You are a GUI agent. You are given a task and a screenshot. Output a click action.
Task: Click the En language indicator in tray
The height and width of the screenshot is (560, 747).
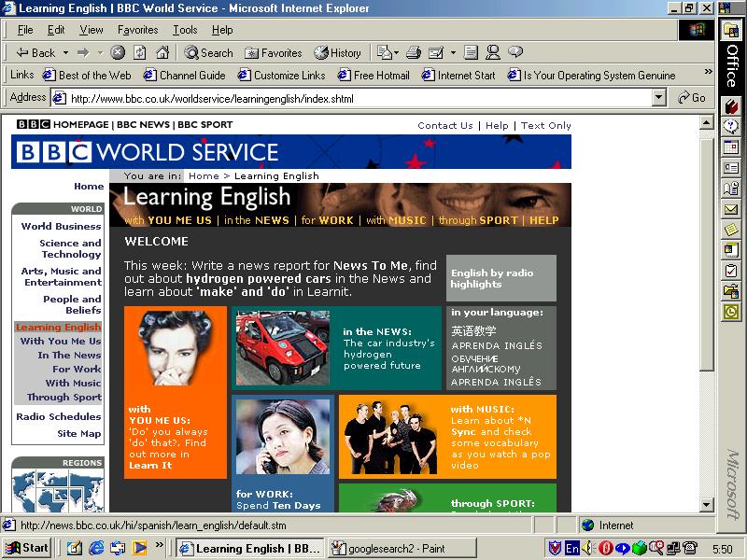571,548
